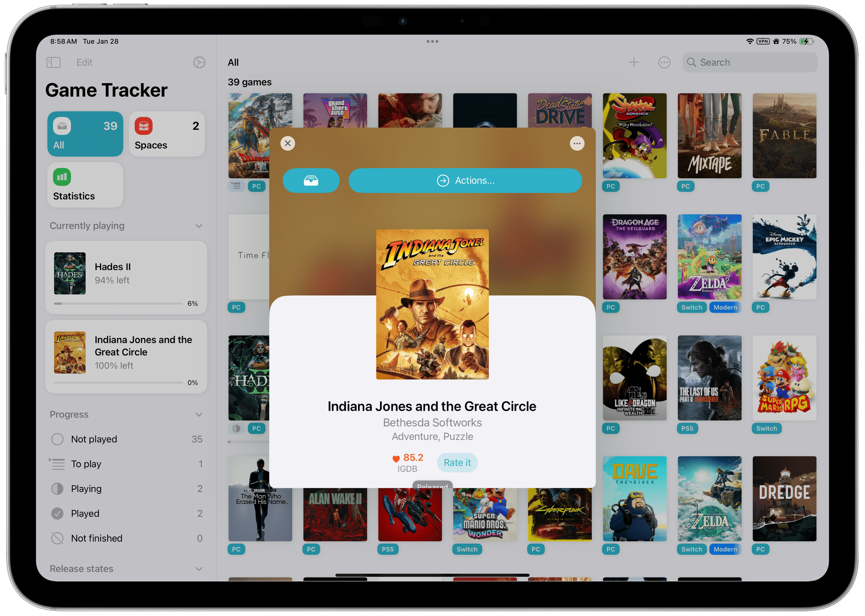The image size is (865, 616).
Task: Click the PS5 tag under Last of Us
Action: [x=687, y=428]
